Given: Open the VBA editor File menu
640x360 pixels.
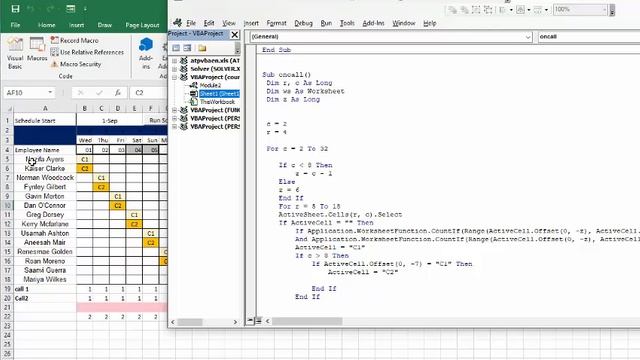Looking at the screenshot, I should (191, 23).
